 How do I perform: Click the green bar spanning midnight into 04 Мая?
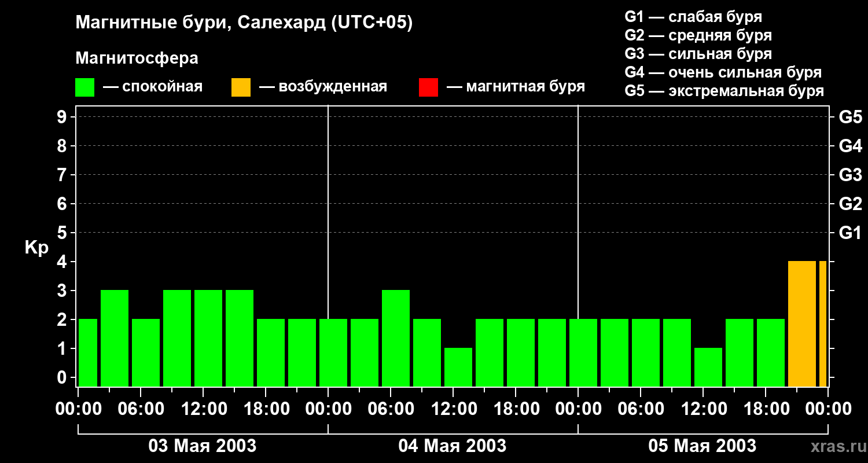pos(333,353)
